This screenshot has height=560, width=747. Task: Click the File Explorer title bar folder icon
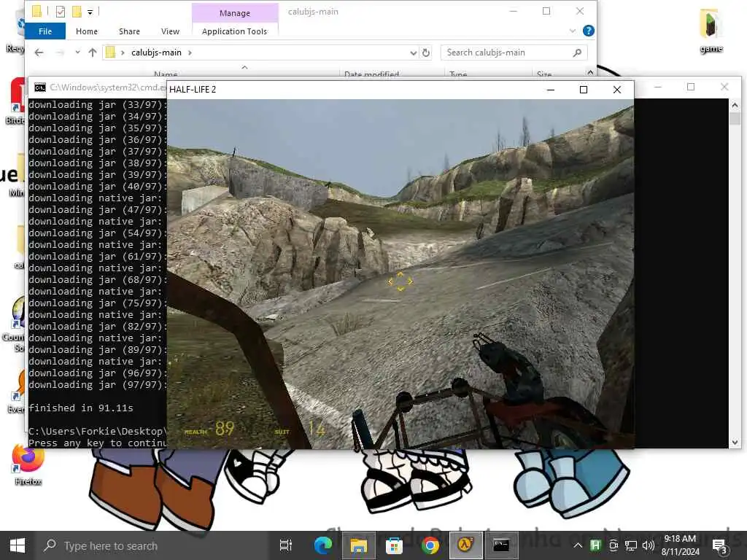[x=37, y=12]
